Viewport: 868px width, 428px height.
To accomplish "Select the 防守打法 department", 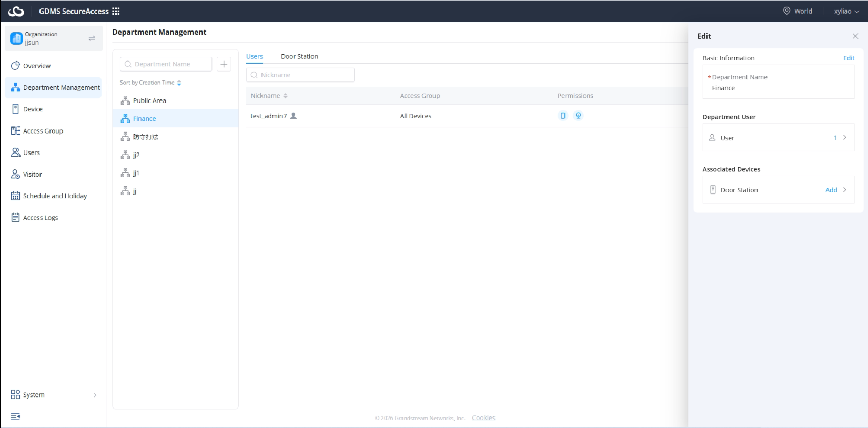I will click(x=175, y=137).
